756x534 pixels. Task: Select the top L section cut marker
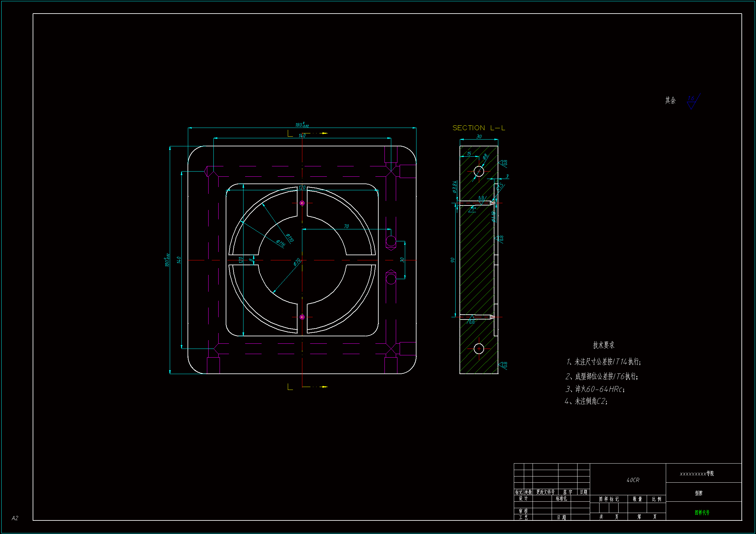290,133
